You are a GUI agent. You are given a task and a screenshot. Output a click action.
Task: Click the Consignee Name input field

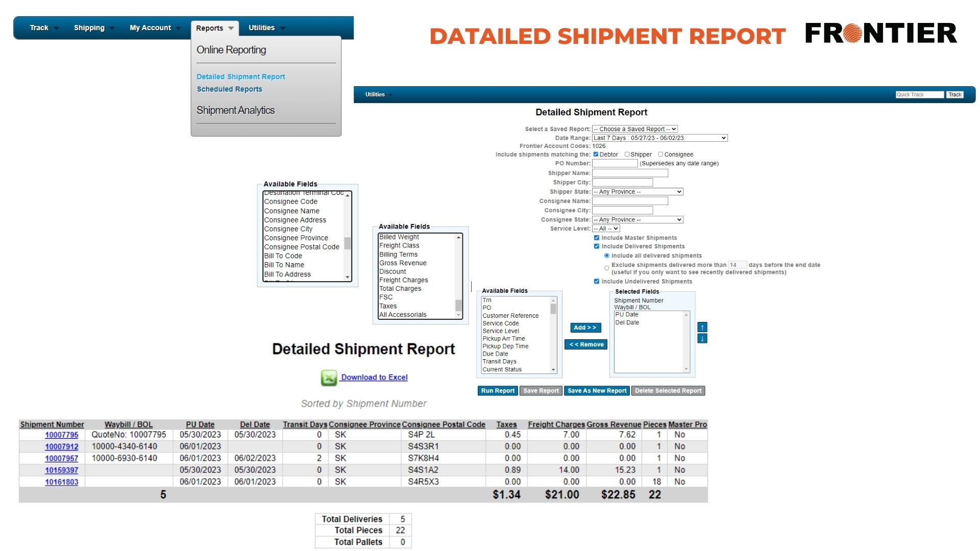(630, 201)
